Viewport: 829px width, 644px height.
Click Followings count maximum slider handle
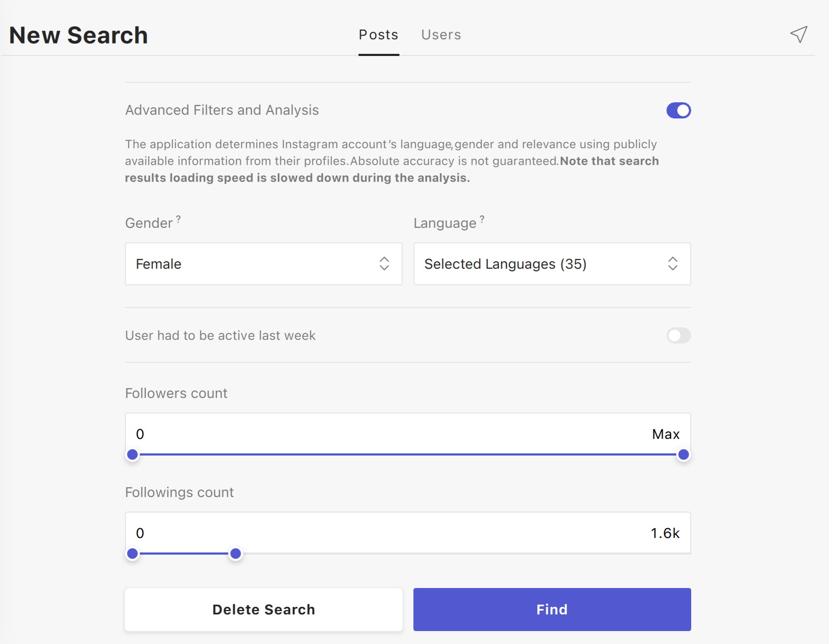coord(235,554)
